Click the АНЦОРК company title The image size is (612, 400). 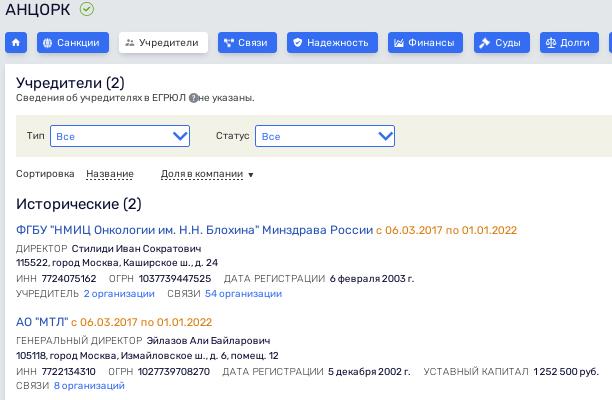38,9
